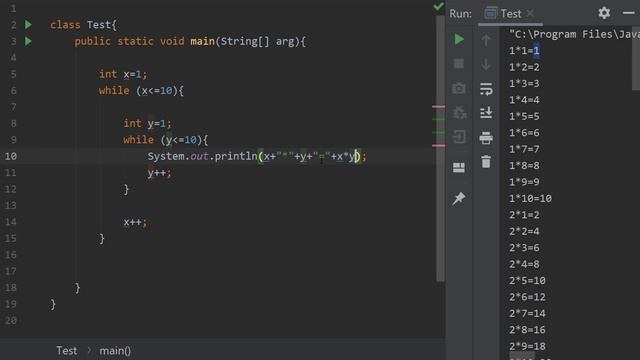The width and height of the screenshot is (640, 360).
Task: Open Run panel settings gear
Action: tap(604, 13)
